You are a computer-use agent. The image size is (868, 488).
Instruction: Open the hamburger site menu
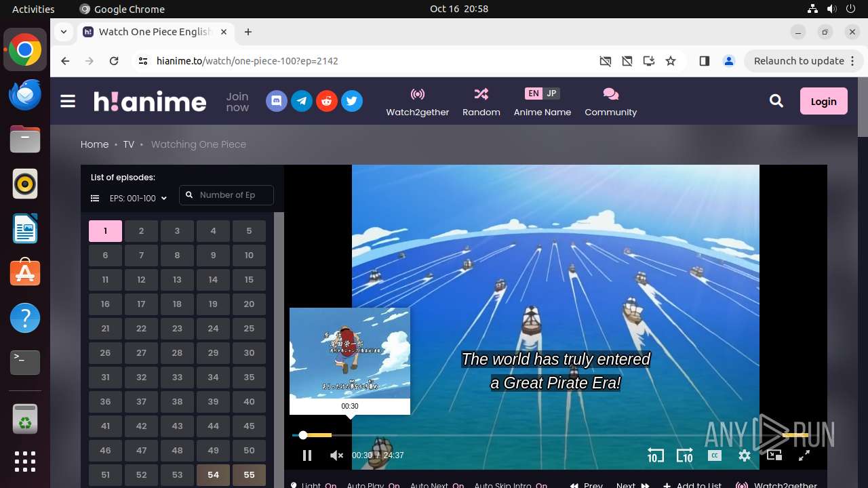tap(68, 102)
